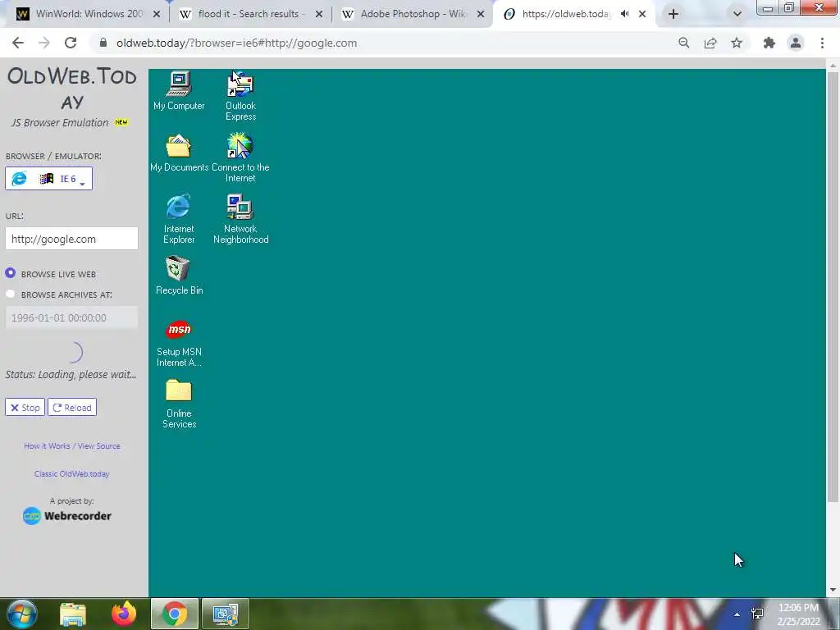Open the Chrome extensions puzzle icon
Viewport: 840px width, 630px height.
click(769, 43)
